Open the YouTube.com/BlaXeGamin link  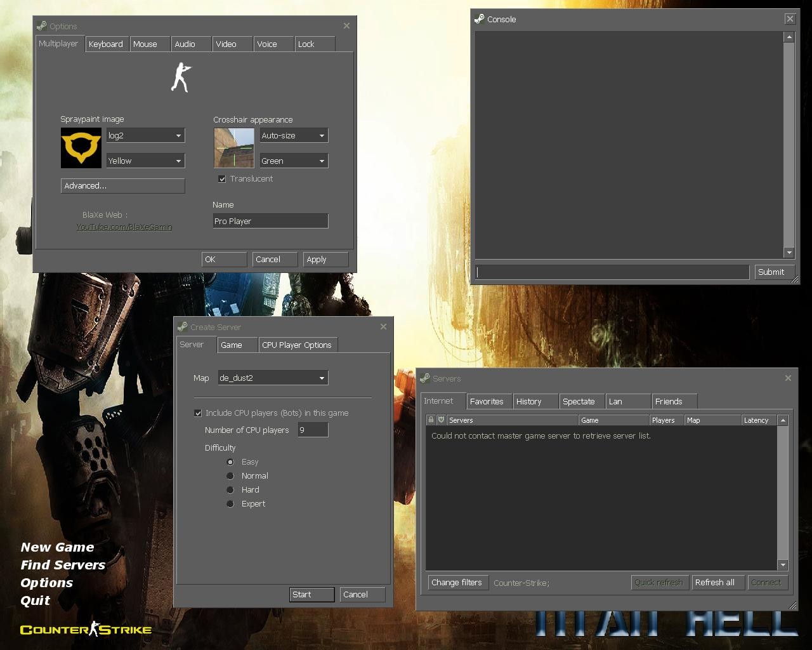coord(124,227)
